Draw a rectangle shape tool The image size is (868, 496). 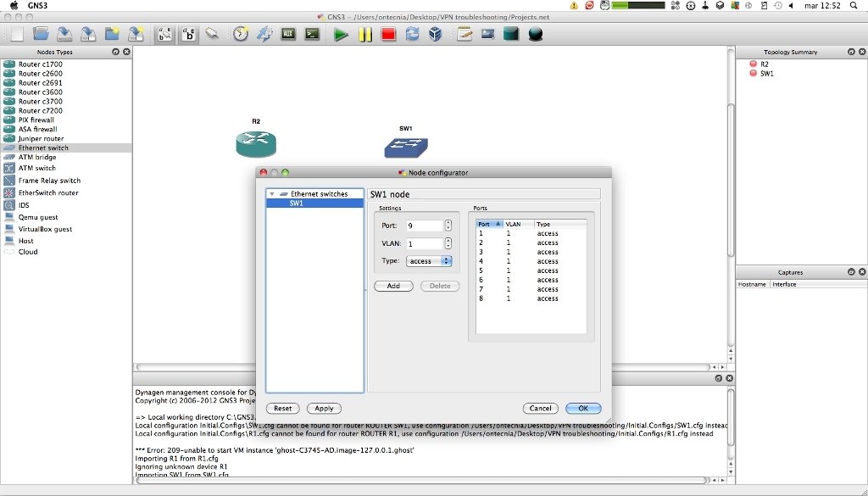tap(511, 34)
